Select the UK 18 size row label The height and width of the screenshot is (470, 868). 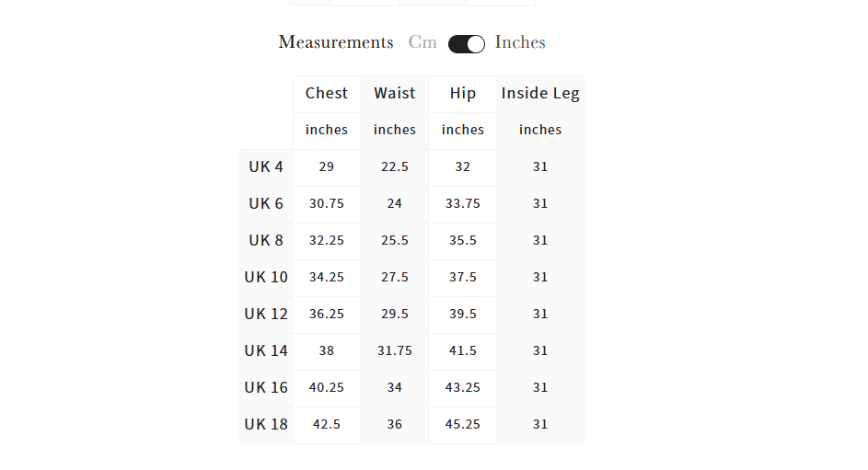coord(266,425)
